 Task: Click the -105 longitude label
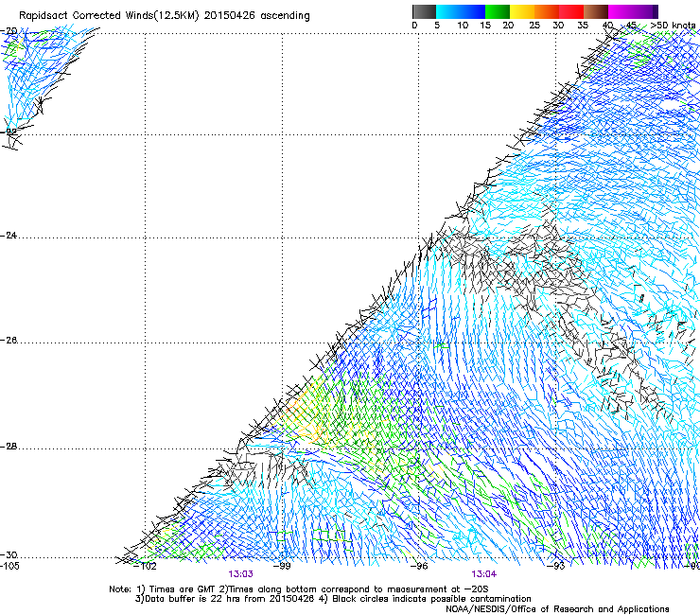(x=9, y=566)
